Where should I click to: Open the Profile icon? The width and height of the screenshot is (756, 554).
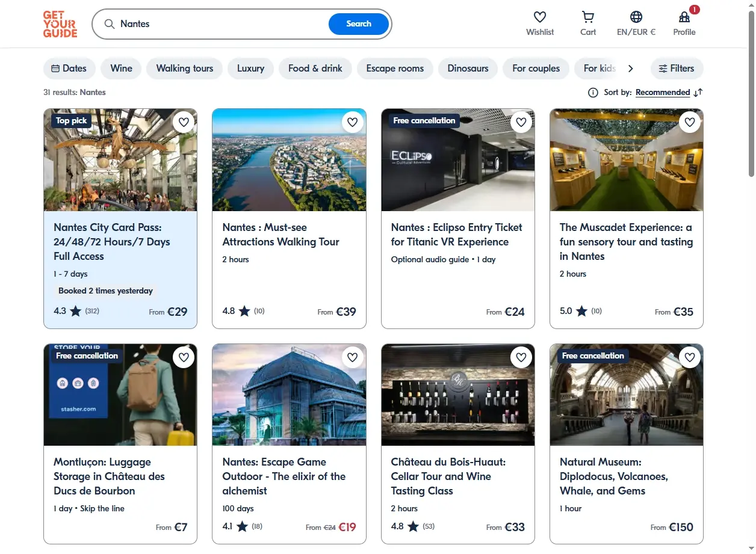point(684,17)
